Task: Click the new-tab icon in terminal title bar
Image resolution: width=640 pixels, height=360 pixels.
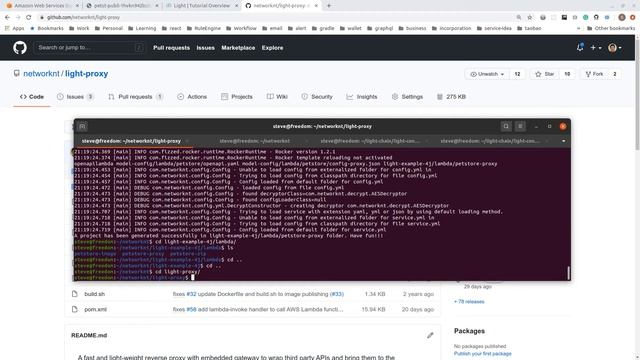Action: (82, 127)
